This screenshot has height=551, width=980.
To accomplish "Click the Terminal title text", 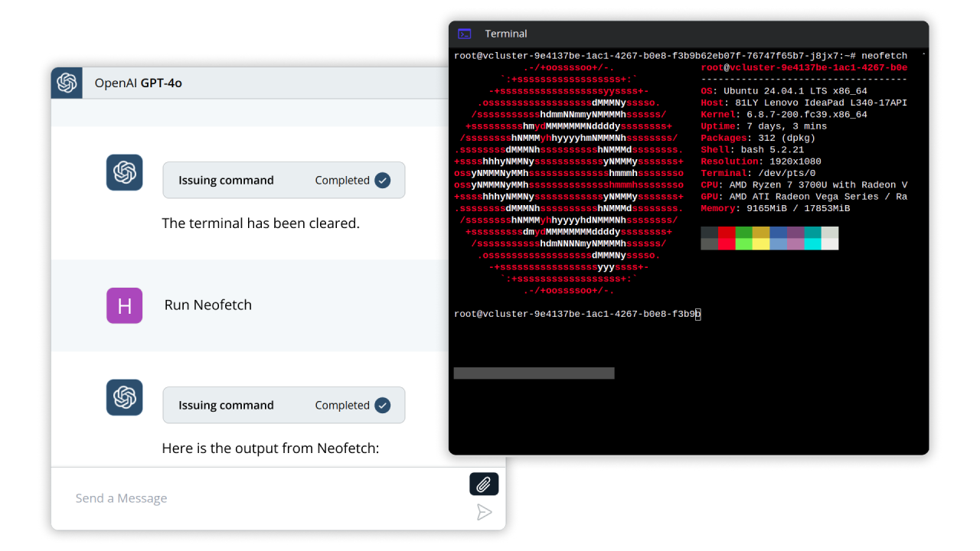I will [x=506, y=34].
